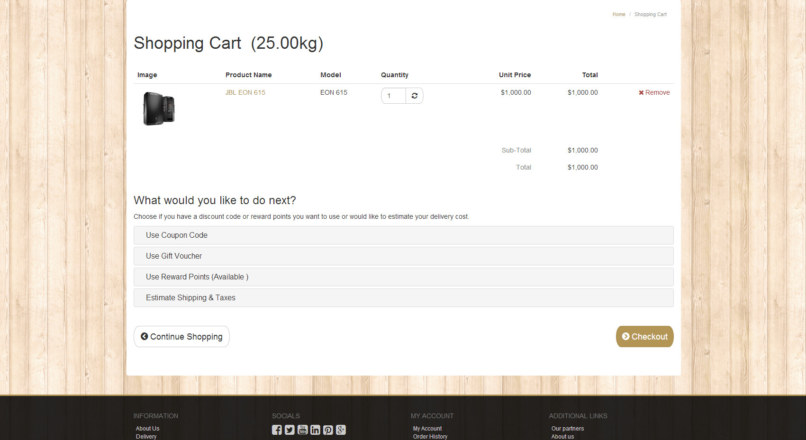Go to Home via breadcrumb

click(619, 14)
